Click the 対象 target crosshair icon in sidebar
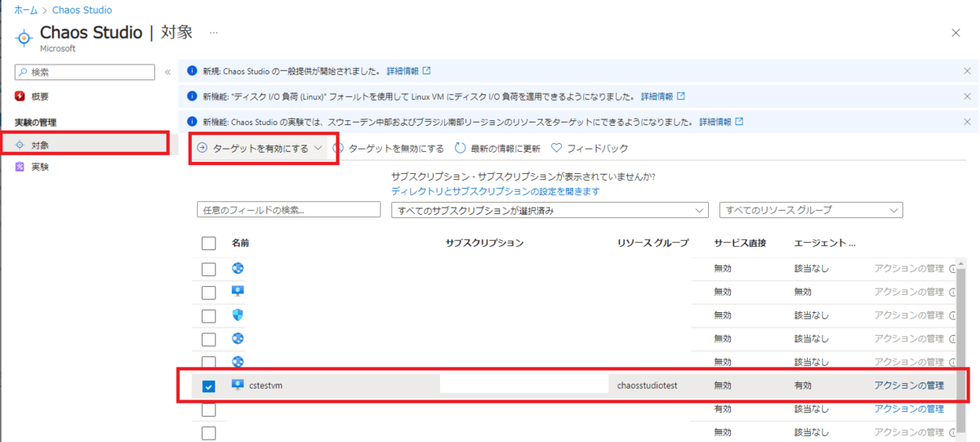Image resolution: width=980 pixels, height=442 pixels. tap(20, 145)
